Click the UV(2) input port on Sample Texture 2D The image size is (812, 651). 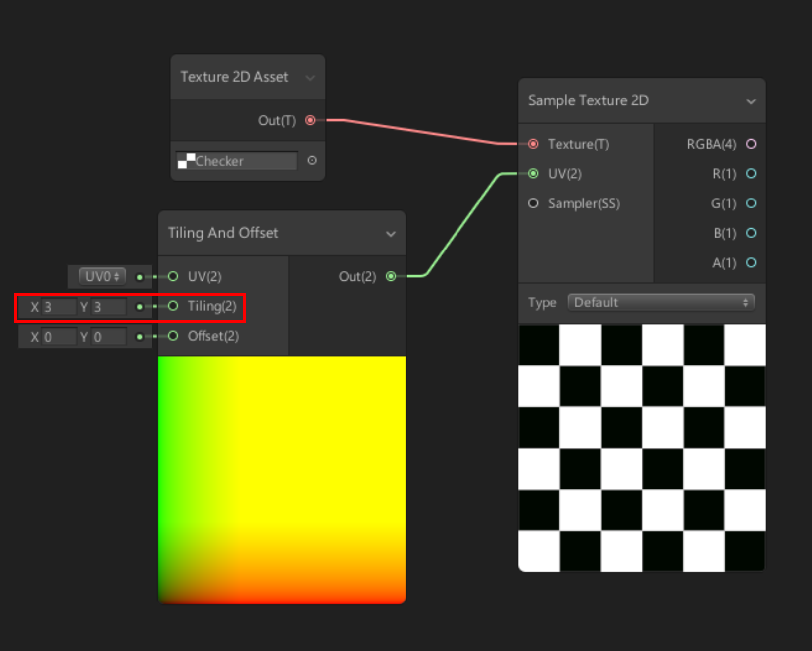(x=533, y=174)
